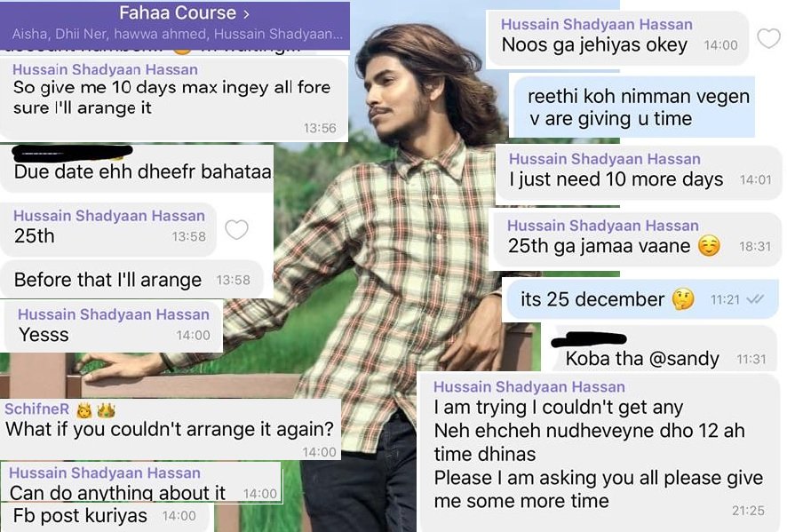Tap the 'reethi koh nimman vegen' reply bubble
Image resolution: width=787 pixels, height=532 pixels.
tap(632, 107)
